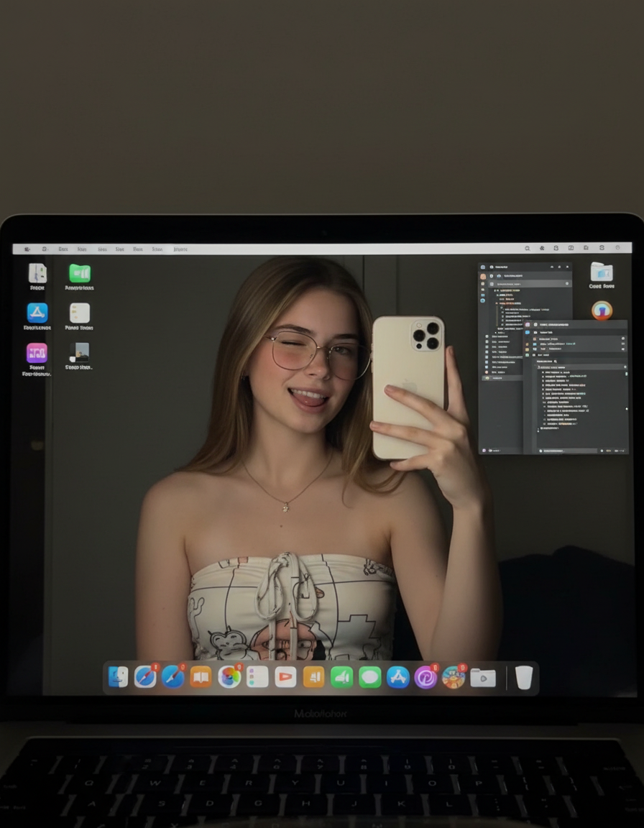Open the downloads folder in the dock
Screen dimensions: 644x828
click(483, 678)
